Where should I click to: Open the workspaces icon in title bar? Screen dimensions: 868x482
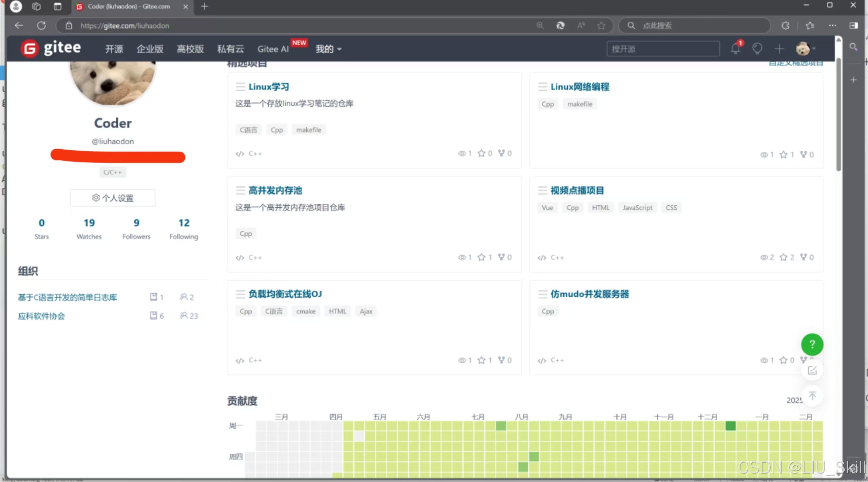pyautogui.click(x=36, y=6)
